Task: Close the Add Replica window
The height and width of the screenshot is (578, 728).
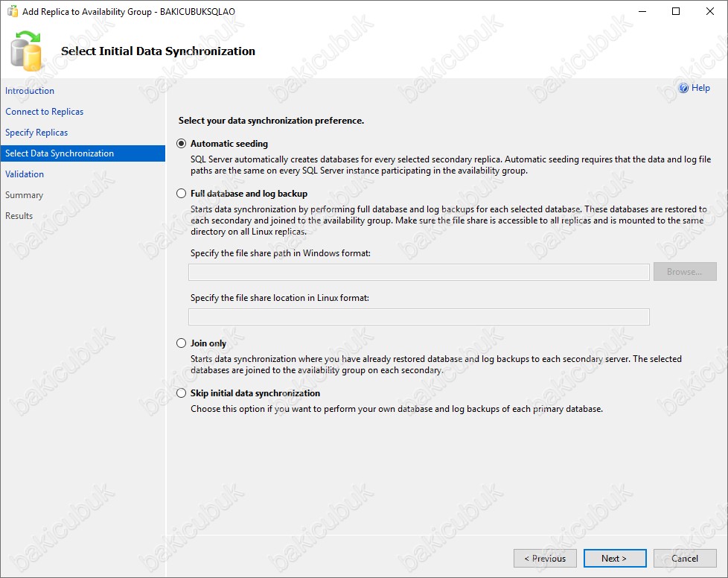Action: coord(710,11)
